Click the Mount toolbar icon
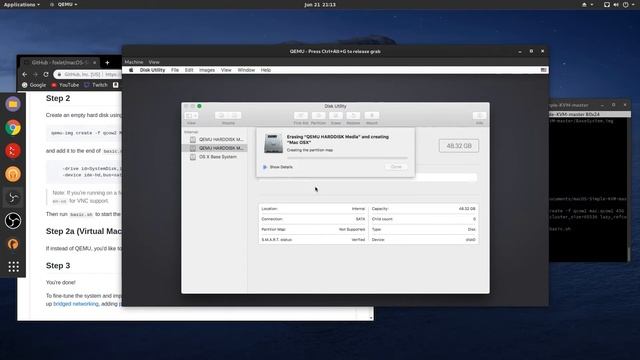The width and height of the screenshot is (640, 360). (371, 116)
